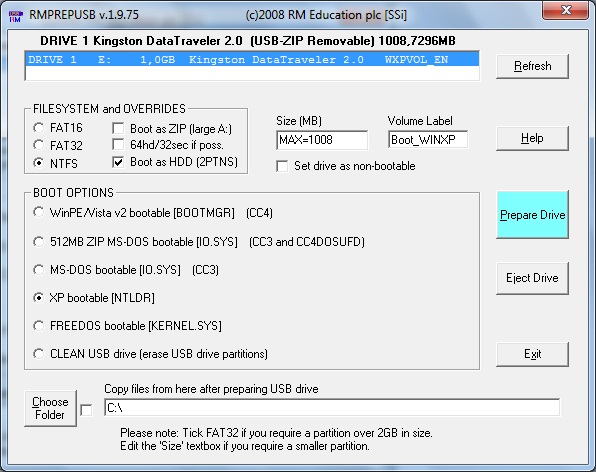The height and width of the screenshot is (472, 596).
Task: Click the '(c)2008 RM Education plc [SSi]' title text
Action: pos(326,15)
